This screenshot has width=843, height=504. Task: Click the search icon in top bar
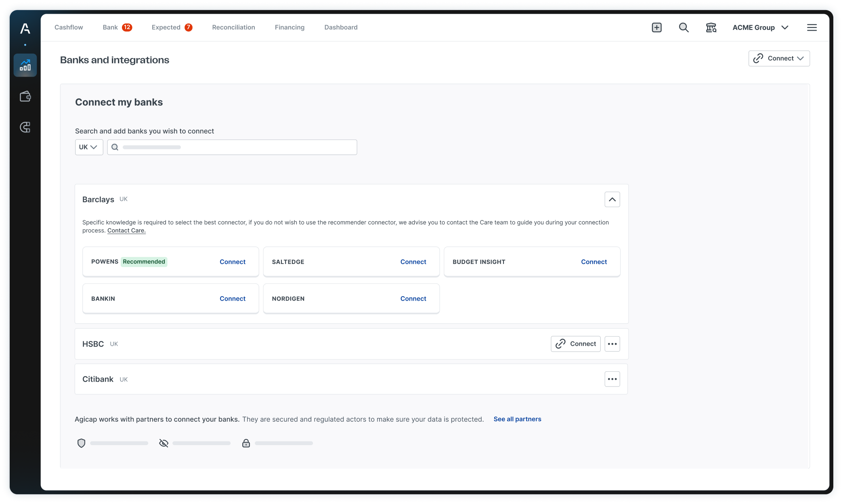point(684,27)
